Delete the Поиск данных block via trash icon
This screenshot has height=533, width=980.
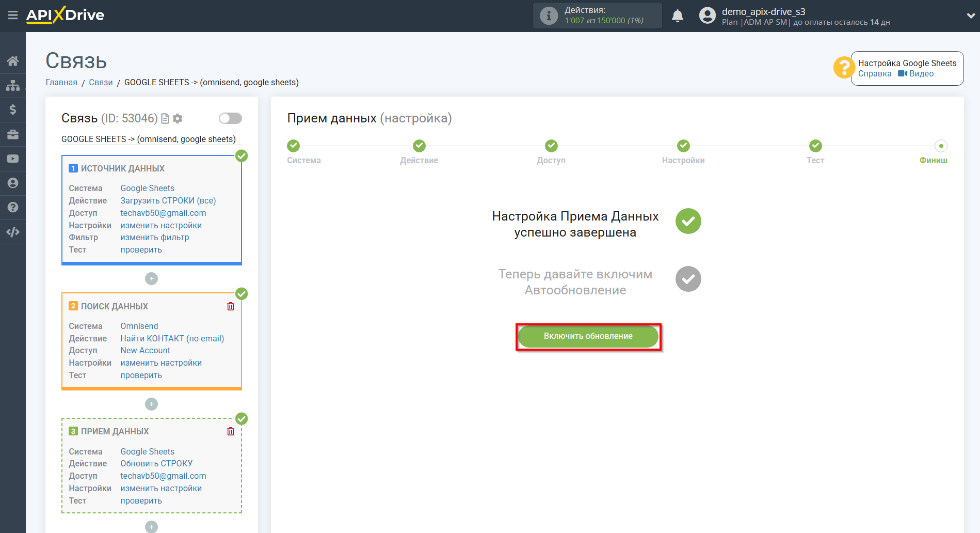231,306
